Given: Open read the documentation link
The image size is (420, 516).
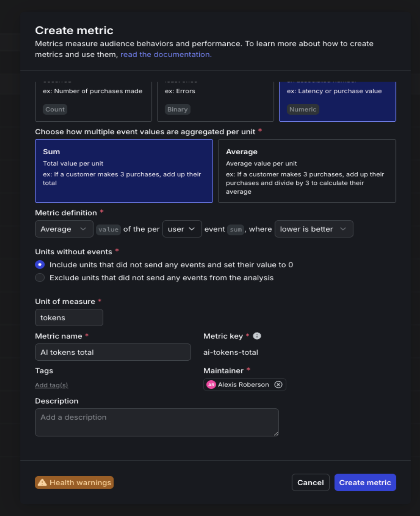Looking at the screenshot, I should [166, 54].
